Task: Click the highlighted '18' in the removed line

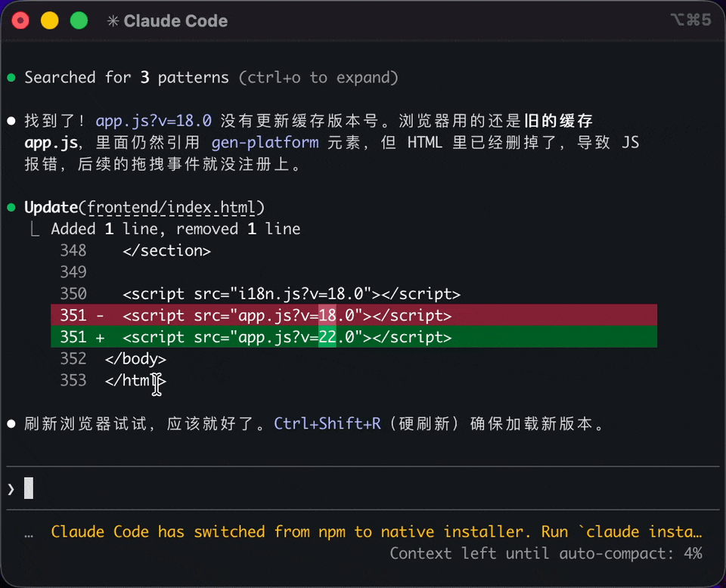Action: pos(327,315)
